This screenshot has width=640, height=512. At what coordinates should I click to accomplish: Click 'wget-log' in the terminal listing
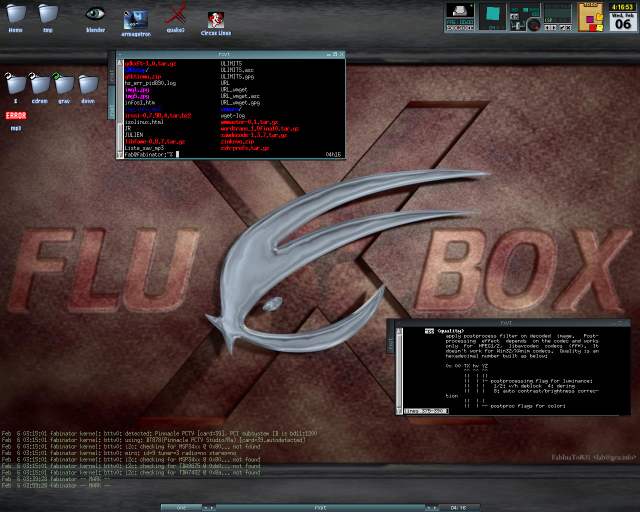coord(233,116)
